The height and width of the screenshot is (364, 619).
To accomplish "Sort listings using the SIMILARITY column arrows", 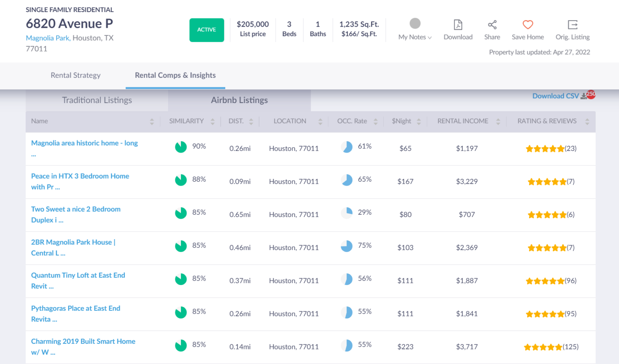I will click(x=212, y=121).
